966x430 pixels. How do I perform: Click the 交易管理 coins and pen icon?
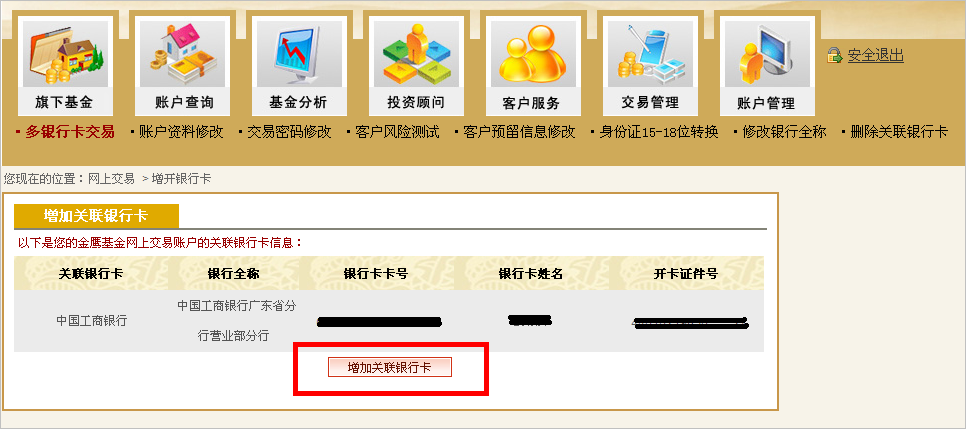tap(651, 54)
